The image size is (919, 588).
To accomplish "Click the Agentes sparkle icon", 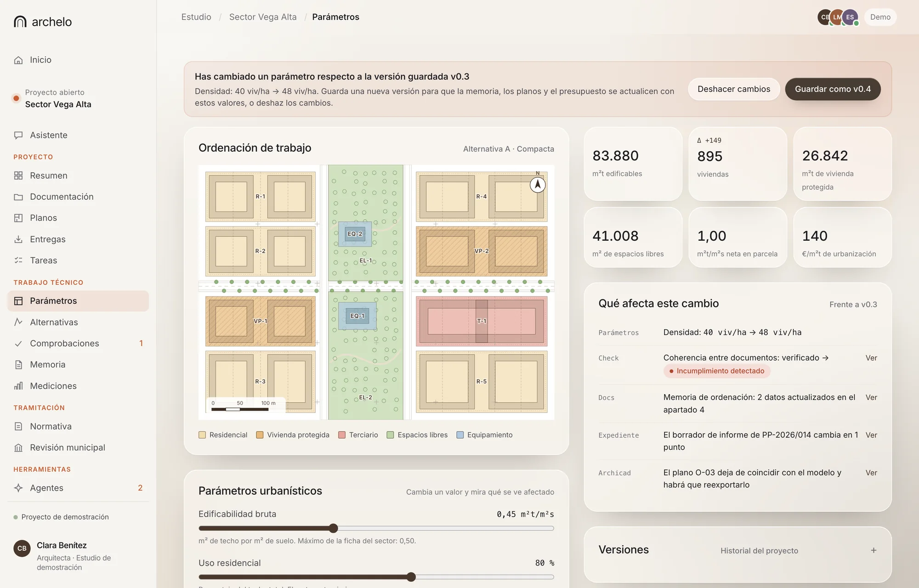I will (x=18, y=488).
